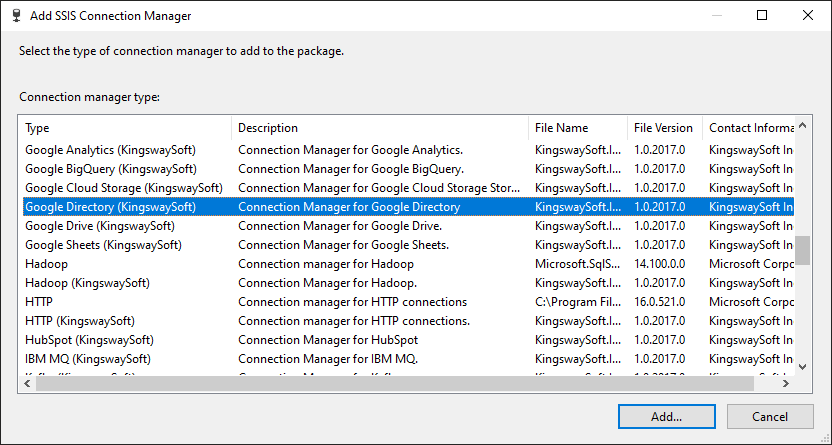Click the vertical scrollbar down arrow
This screenshot has width=832, height=445.
click(802, 367)
